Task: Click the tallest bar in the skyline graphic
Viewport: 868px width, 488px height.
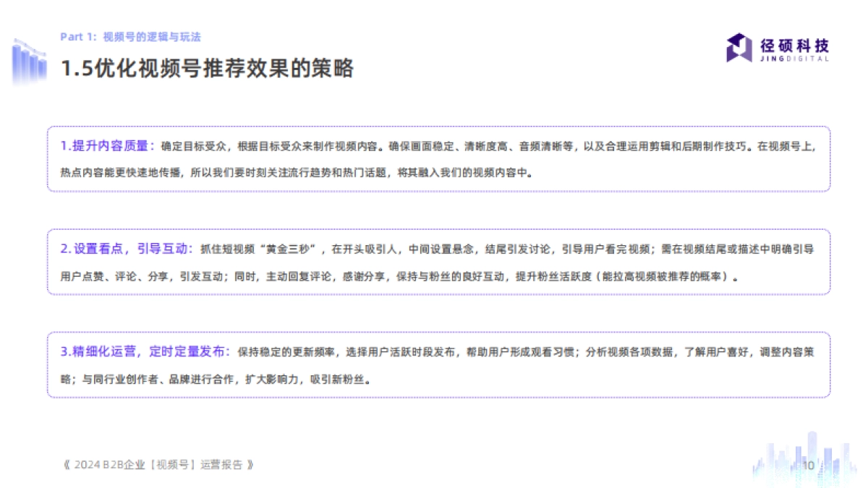Action: coord(810,448)
